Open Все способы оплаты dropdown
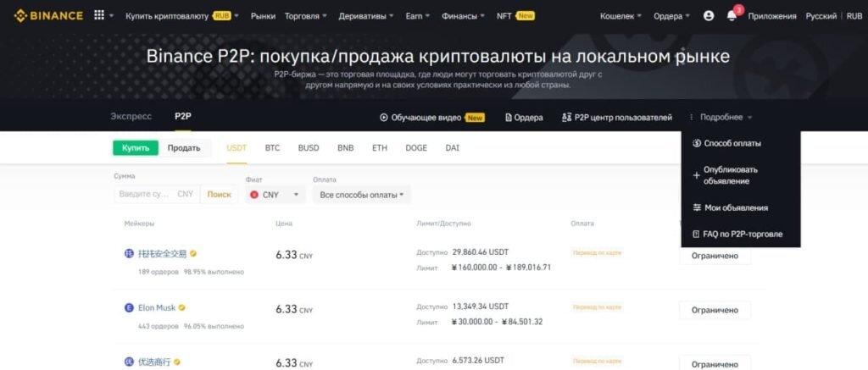The image size is (868, 370). 361,195
